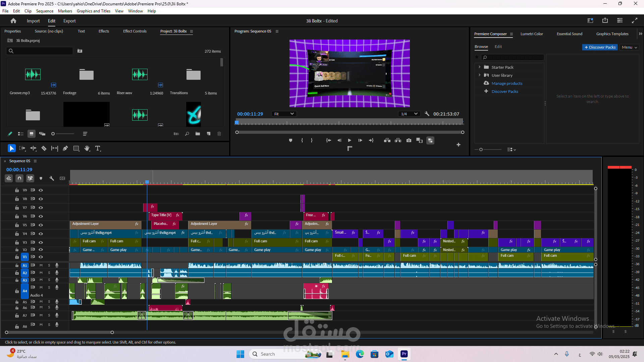
Task: Hide track V6 with eye icon
Action: [41, 216]
